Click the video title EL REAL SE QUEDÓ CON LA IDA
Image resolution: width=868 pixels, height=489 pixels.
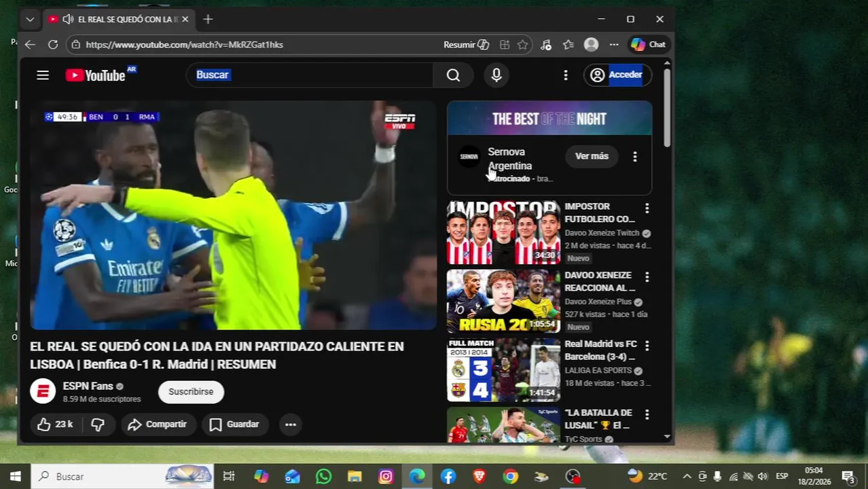tap(217, 355)
